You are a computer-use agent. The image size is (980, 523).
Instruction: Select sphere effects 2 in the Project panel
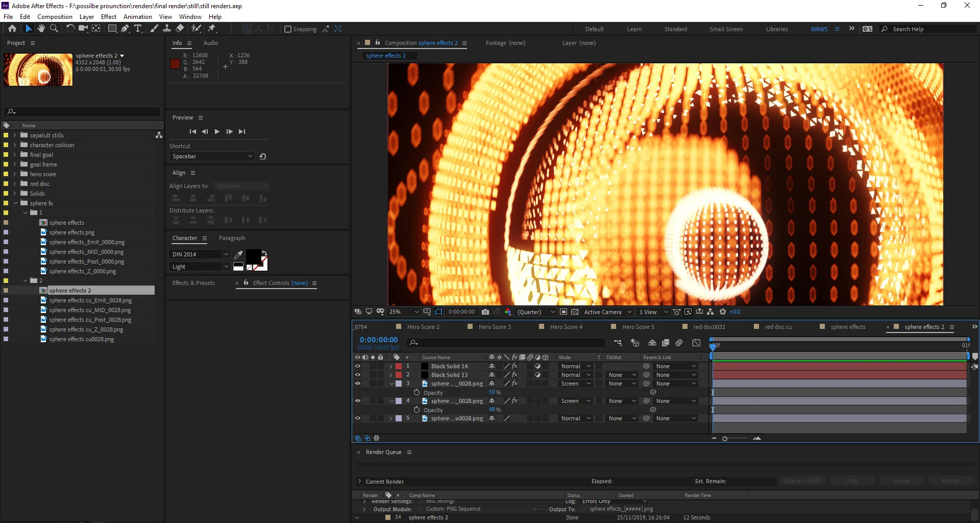[x=71, y=290]
